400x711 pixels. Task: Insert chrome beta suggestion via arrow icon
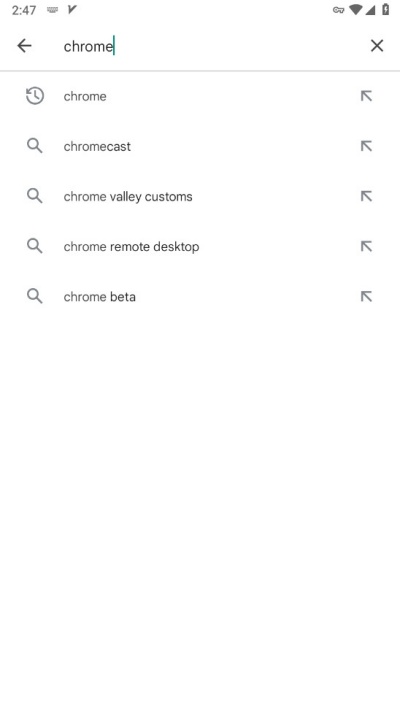pos(366,297)
